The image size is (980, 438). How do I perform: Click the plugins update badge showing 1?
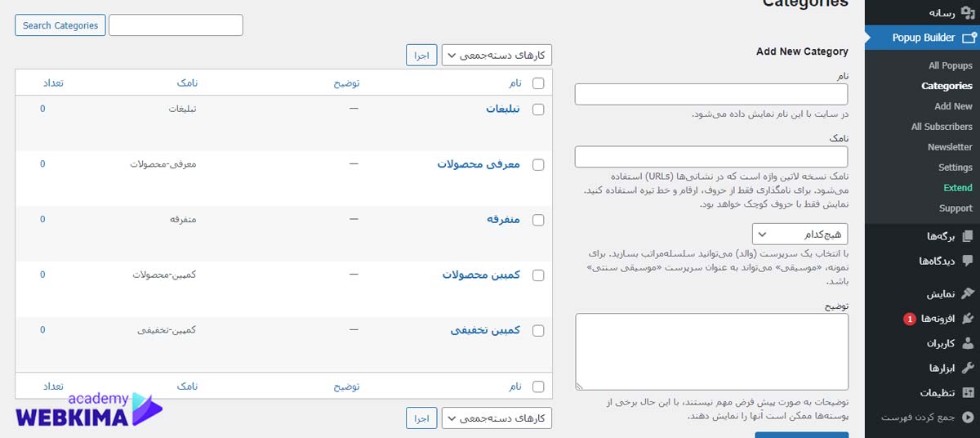909,319
